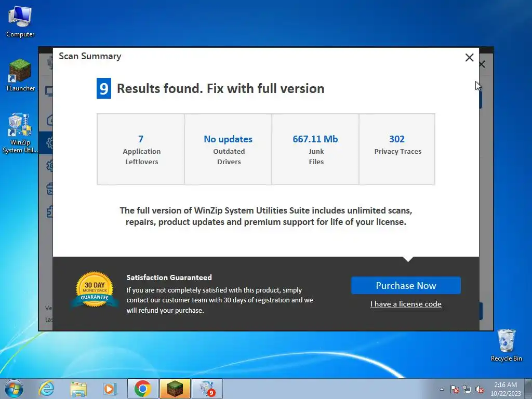This screenshot has width=532, height=399.
Task: Click the Purchase Now button
Action: click(x=406, y=285)
